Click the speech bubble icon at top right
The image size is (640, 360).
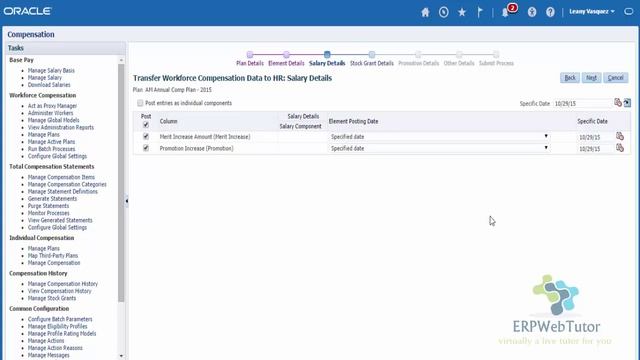coord(629,12)
